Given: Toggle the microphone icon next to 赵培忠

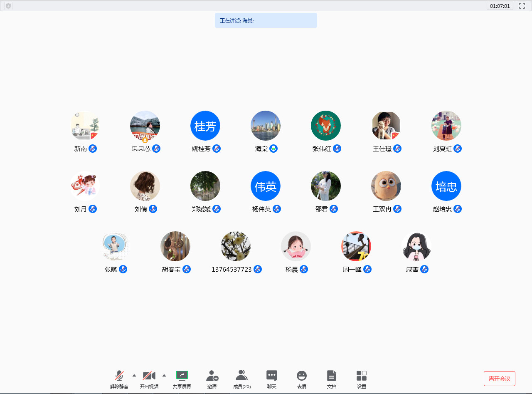Looking at the screenshot, I should click(458, 209).
